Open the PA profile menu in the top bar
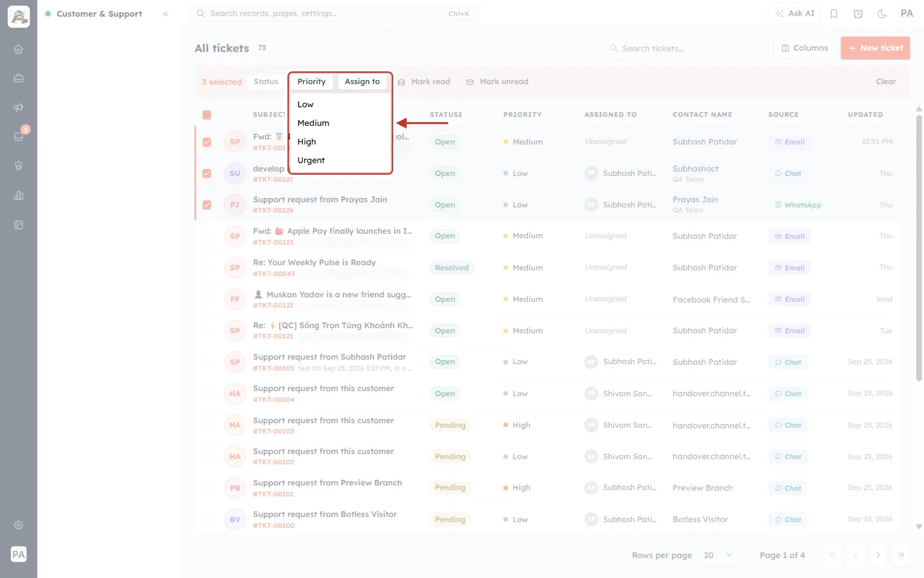Screen dimensions: 924x578 tap(907, 13)
